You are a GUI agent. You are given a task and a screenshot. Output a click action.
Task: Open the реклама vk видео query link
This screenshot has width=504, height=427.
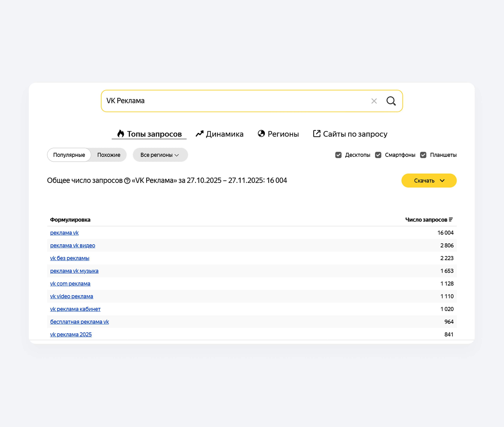[73, 245]
